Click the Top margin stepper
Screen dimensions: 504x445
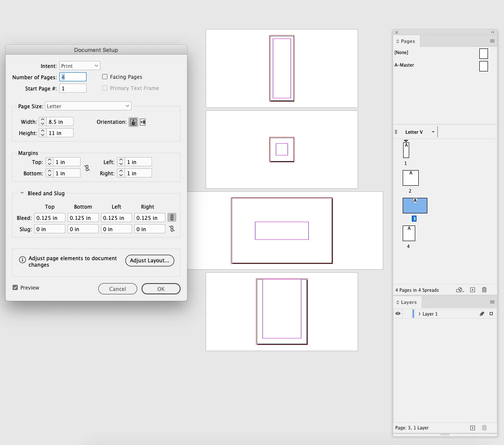(49, 162)
